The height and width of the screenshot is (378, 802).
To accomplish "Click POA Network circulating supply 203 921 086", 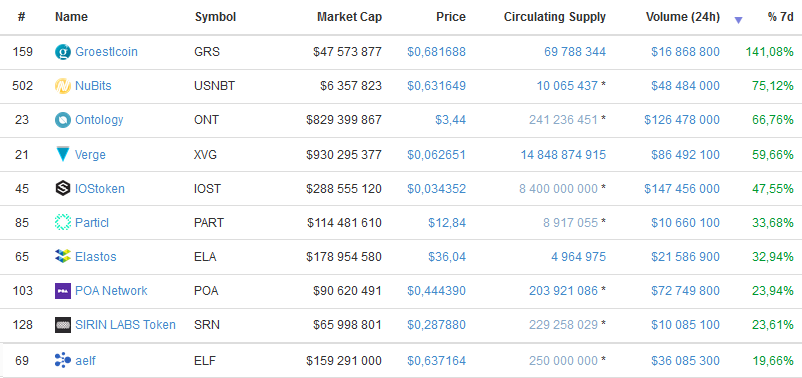I will pos(563,291).
